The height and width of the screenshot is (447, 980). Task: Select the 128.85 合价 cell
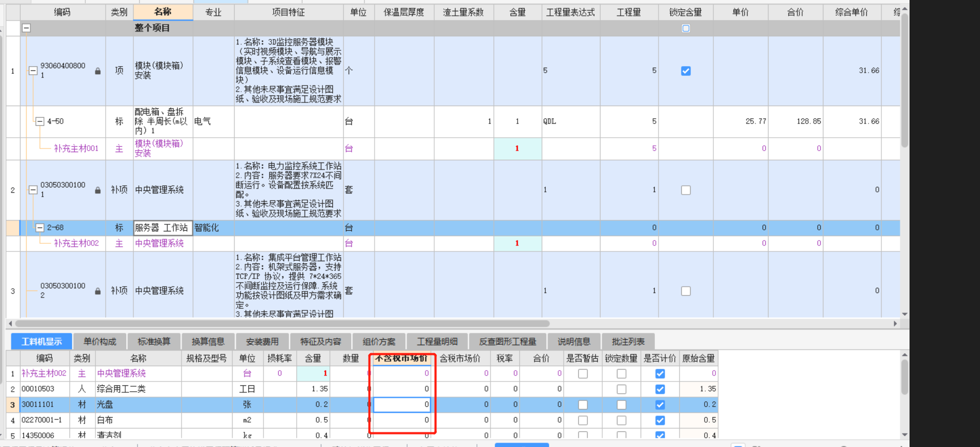[x=795, y=121]
